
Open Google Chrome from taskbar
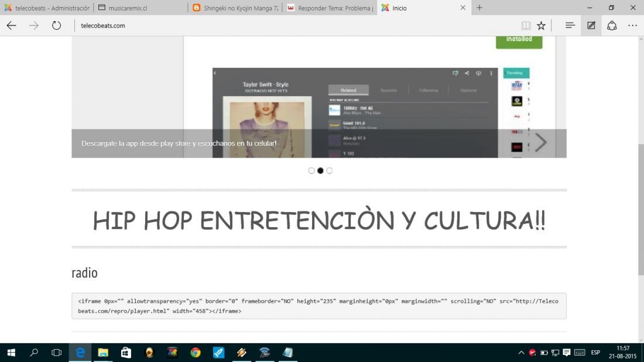tap(196, 353)
